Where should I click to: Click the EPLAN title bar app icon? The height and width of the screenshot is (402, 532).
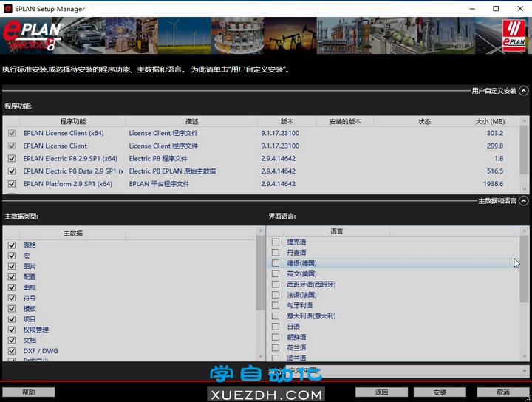(x=7, y=8)
